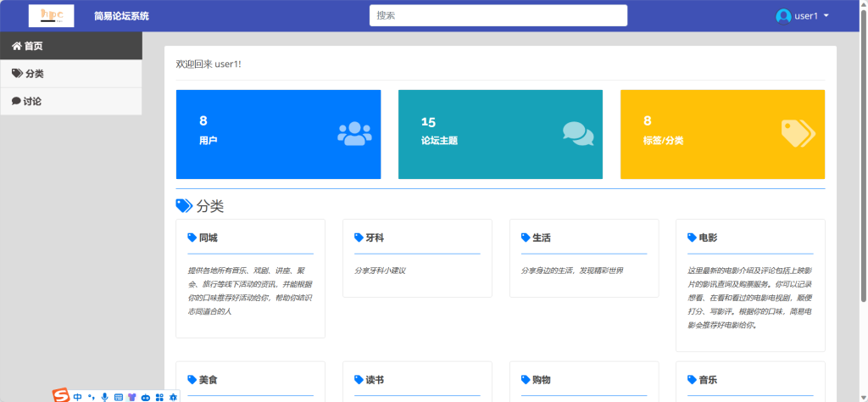The image size is (868, 402).
Task: Open the 电影 category
Action: 708,238
